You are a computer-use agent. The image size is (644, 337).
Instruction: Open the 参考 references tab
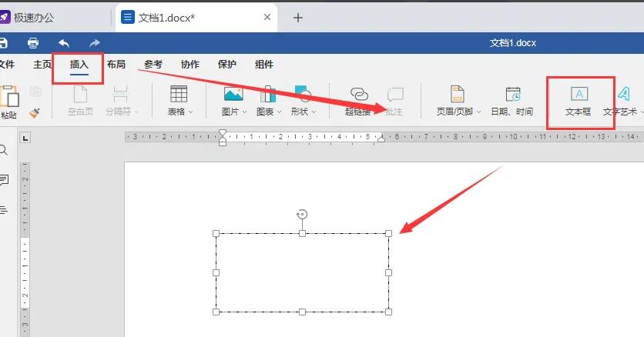pyautogui.click(x=153, y=65)
